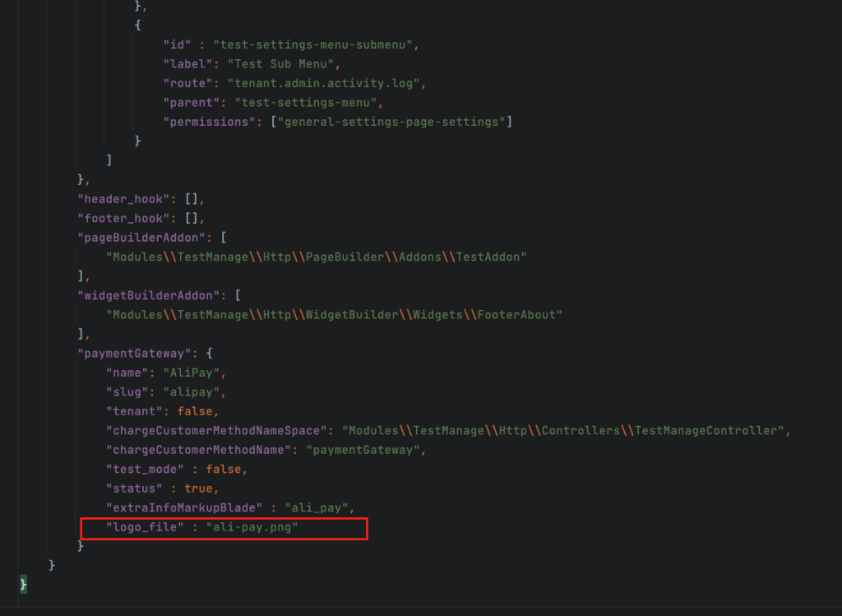Screen dimensions: 842x616
Task: Click the "pageBuilderAddon" key
Action: [141, 238]
